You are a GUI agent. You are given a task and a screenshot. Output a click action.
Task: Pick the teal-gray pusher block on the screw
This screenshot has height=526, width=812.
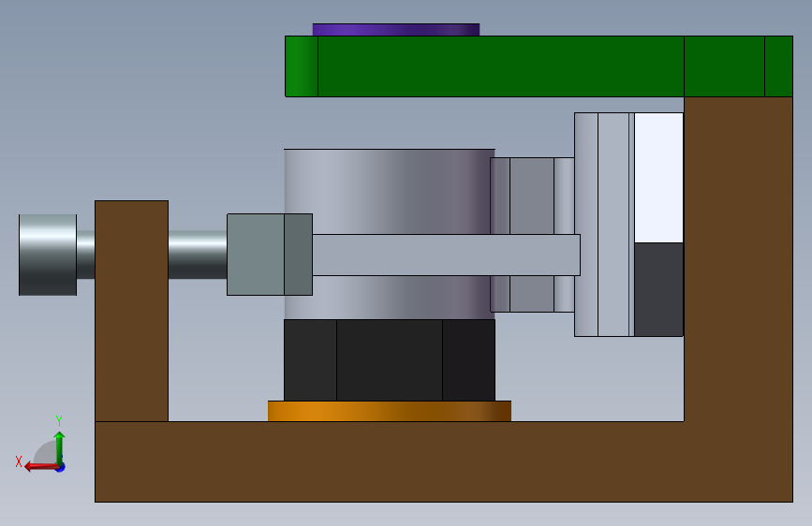(270, 255)
